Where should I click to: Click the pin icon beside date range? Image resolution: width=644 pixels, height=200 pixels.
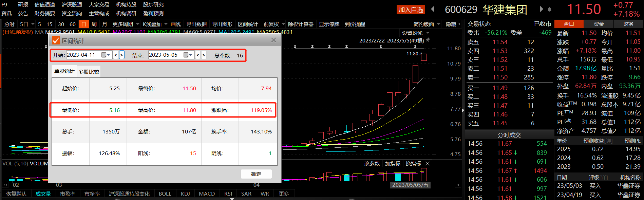pos(428,40)
